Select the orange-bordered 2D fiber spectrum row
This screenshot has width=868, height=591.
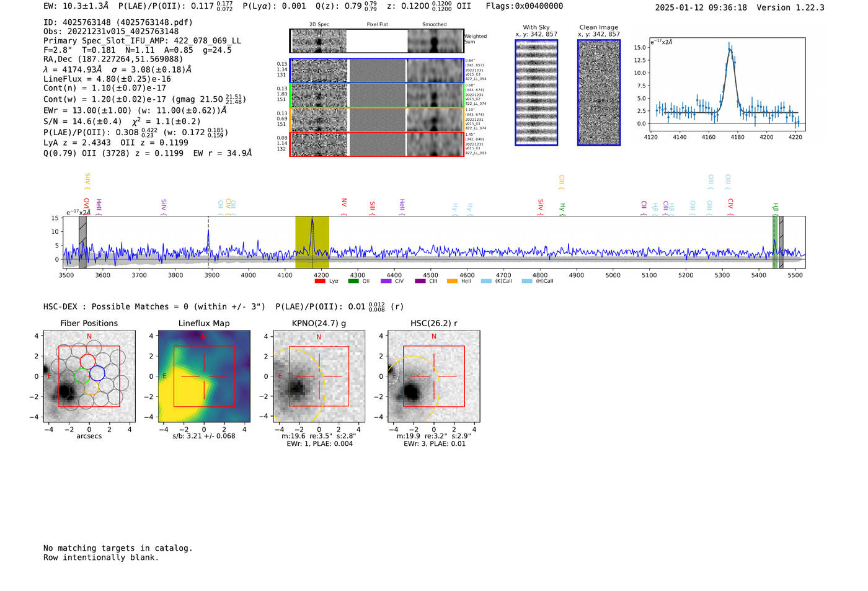[x=377, y=120]
